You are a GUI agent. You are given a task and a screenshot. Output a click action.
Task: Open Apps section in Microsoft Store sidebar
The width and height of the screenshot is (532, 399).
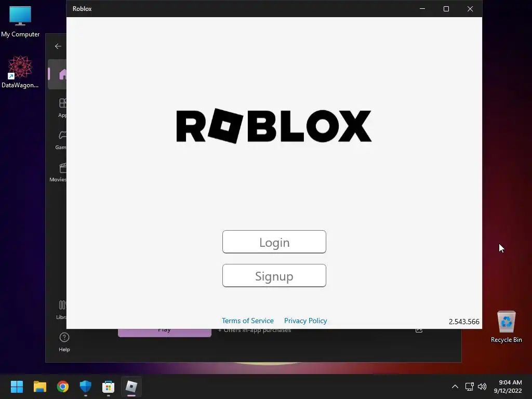(x=62, y=108)
